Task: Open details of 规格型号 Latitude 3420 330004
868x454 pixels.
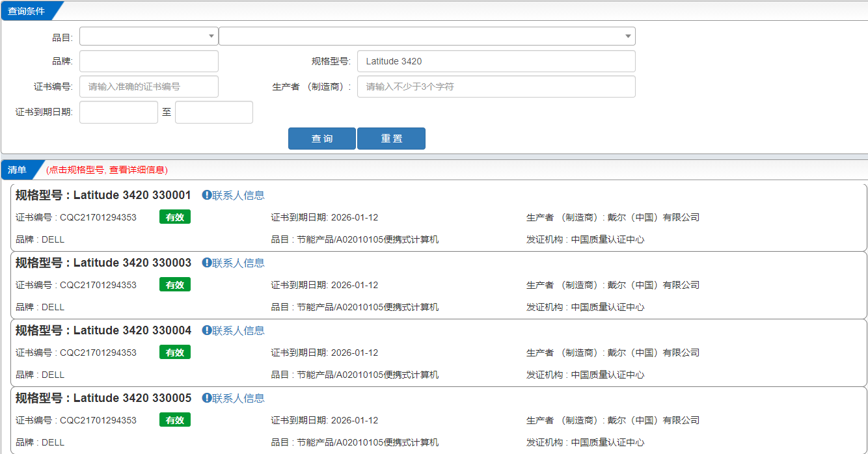Action: tap(103, 330)
